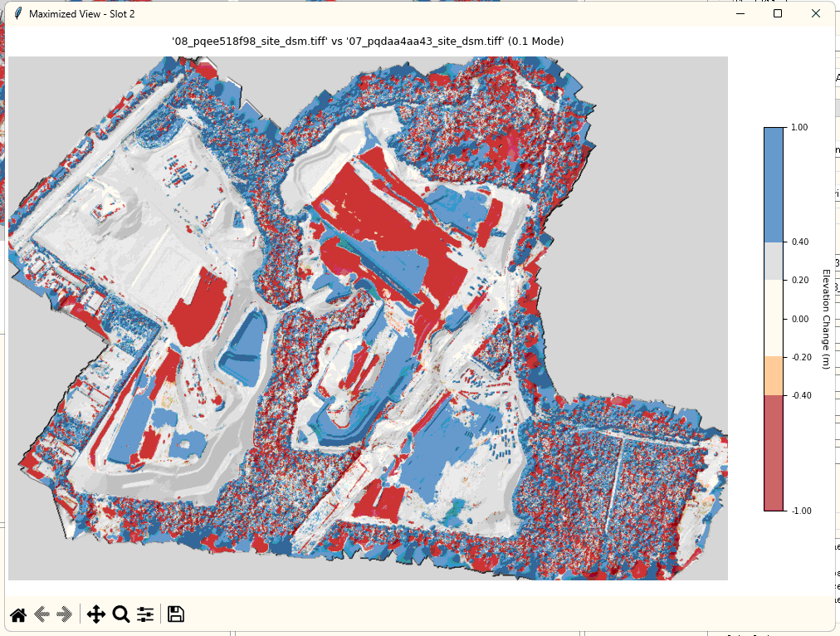Click the -0.40 colorbar tick label
Viewport: 840px width, 636px height.
[801, 395]
